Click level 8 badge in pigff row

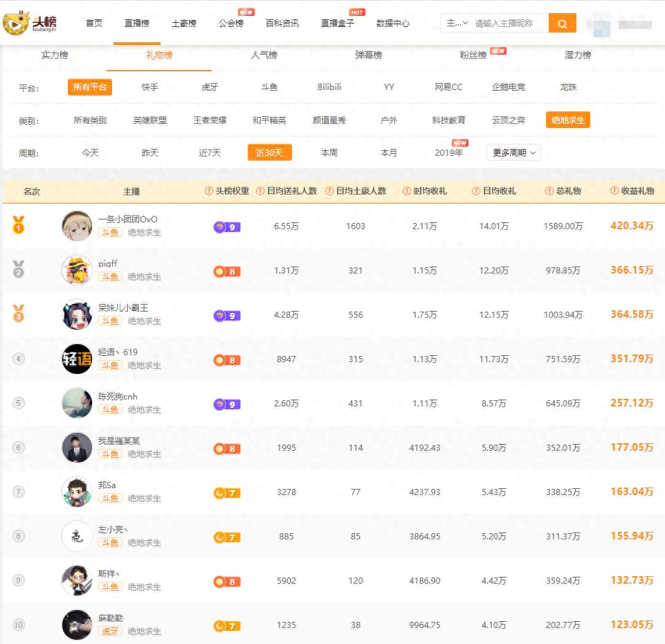tap(227, 271)
